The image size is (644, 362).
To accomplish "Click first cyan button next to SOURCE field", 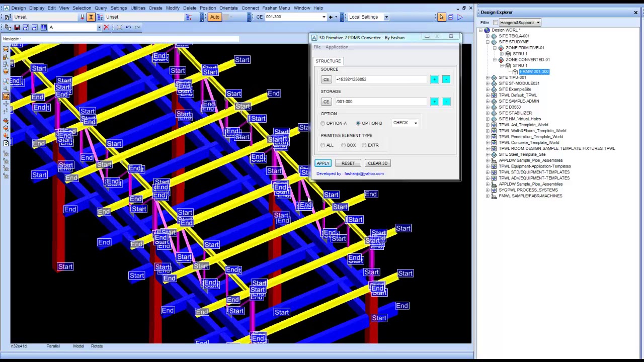I will pos(434,79).
